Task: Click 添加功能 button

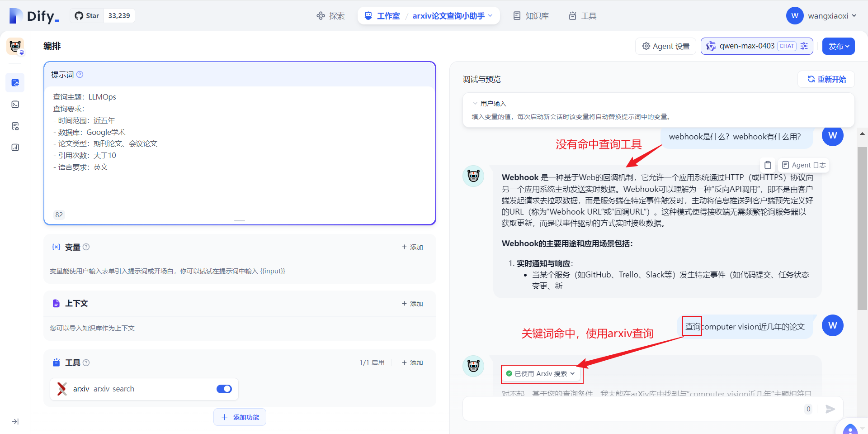Action: (x=240, y=417)
